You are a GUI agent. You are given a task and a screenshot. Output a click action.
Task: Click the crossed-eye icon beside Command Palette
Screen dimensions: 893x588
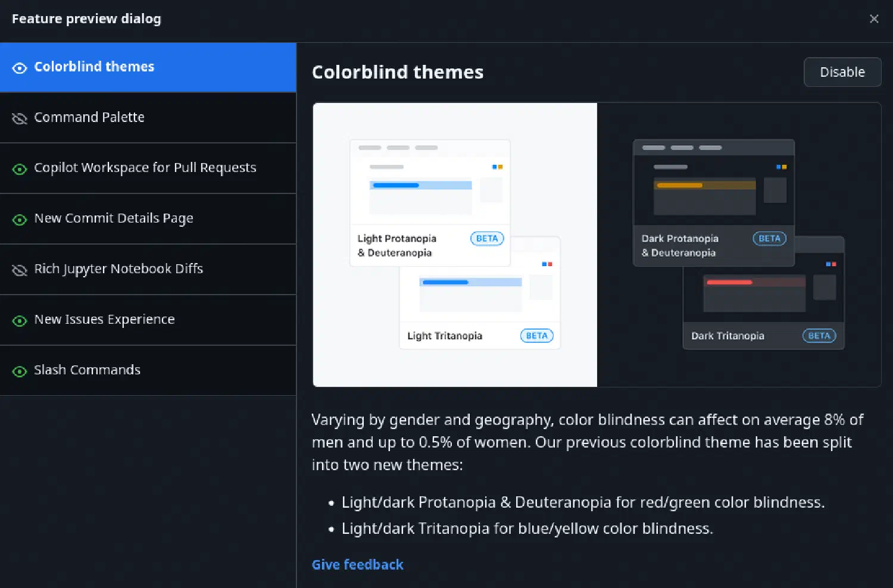click(x=20, y=118)
